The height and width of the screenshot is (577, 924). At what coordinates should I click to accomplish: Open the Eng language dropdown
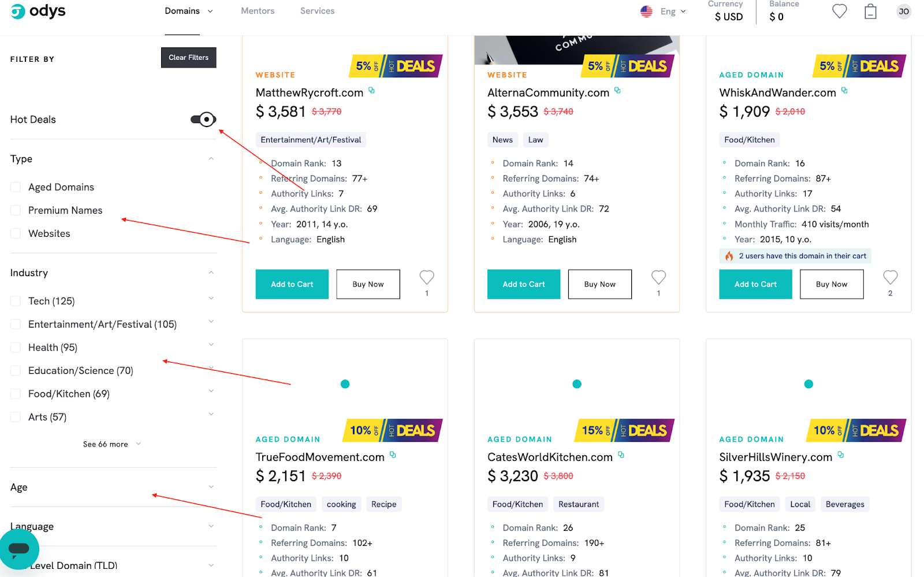click(664, 12)
